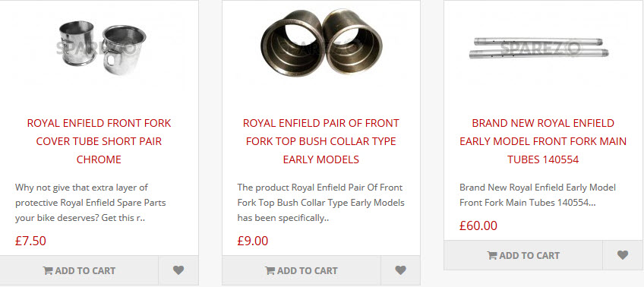Image resolution: width=644 pixels, height=287 pixels.
Task: Add the £9.00 bush collar to cart
Action: (x=301, y=270)
